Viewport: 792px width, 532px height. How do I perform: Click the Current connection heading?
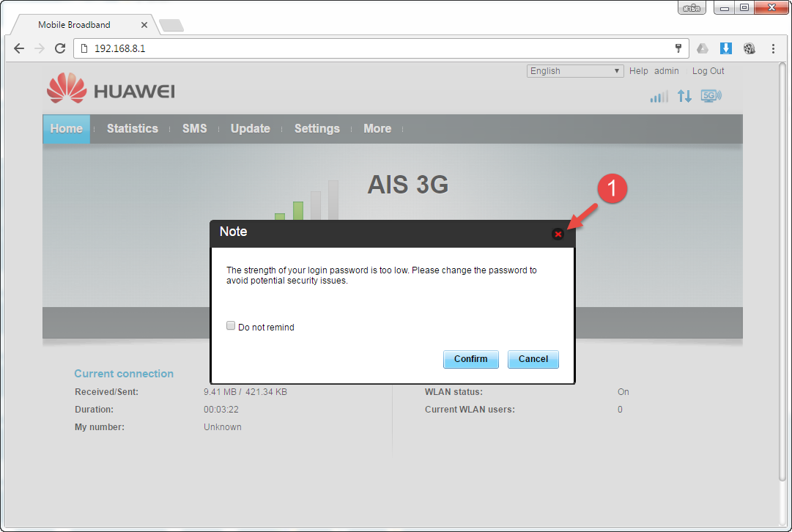[124, 374]
